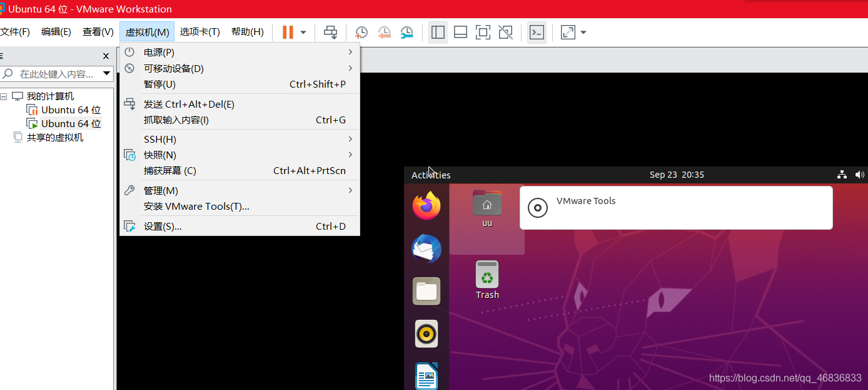Expand the 快照(N) submenu
This screenshot has height=390, width=868.
pos(240,155)
